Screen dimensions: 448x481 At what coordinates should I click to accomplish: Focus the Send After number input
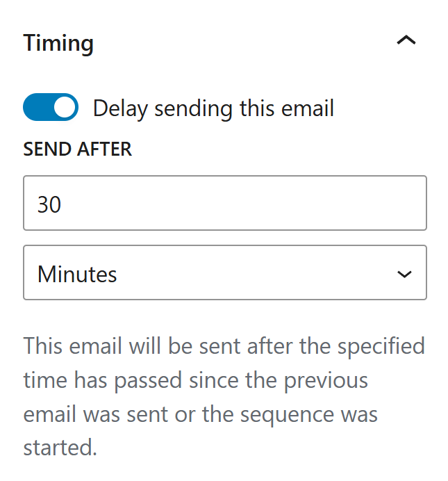(225, 203)
